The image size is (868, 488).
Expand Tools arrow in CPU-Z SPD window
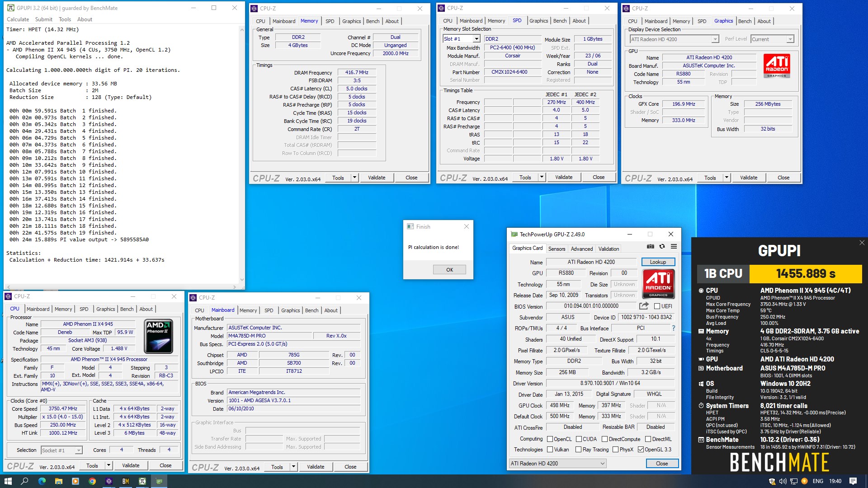(x=542, y=177)
